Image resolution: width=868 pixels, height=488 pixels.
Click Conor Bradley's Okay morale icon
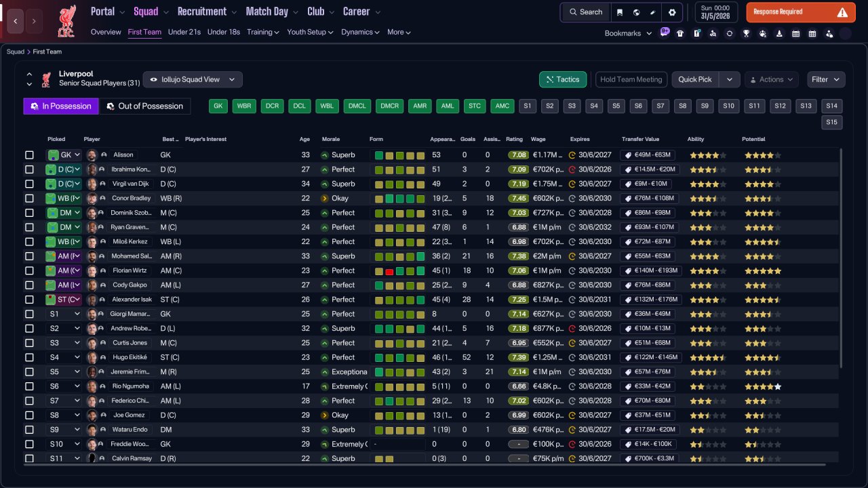(x=325, y=199)
